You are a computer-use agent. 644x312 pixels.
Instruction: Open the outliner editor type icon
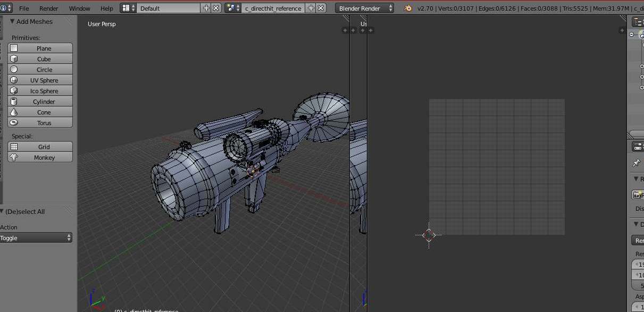(638, 21)
